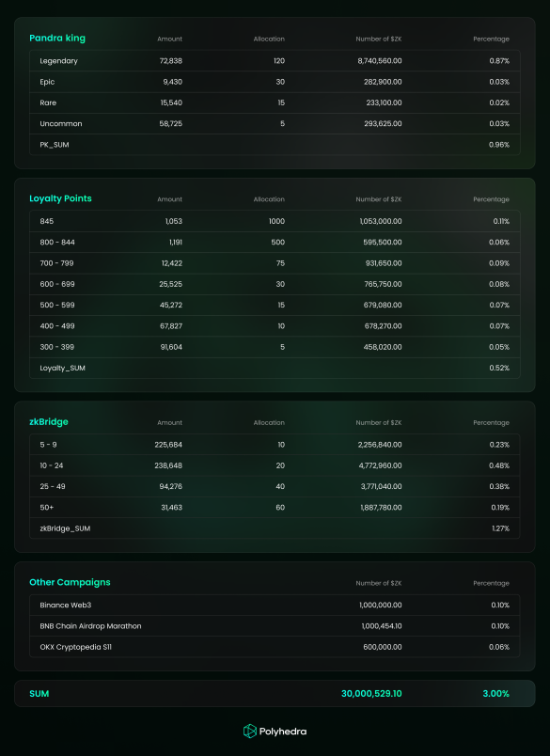Select the Binance Web3 campaign row

pyautogui.click(x=275, y=606)
